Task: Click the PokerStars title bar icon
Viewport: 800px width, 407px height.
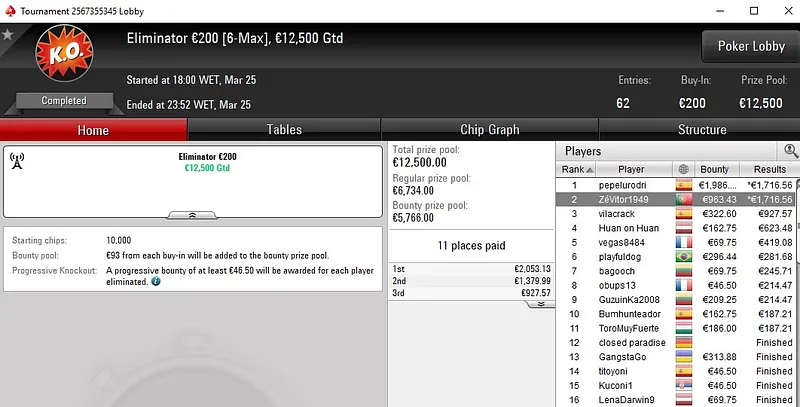Action: pos(8,10)
